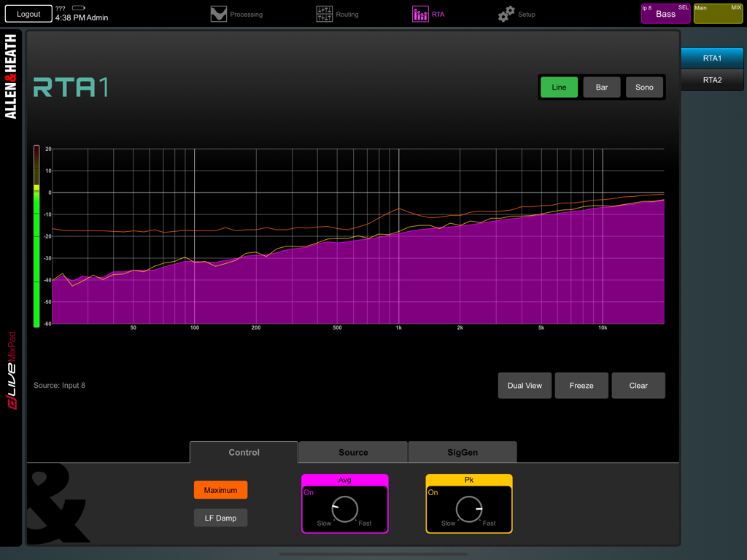Click the battery status icon

click(x=77, y=7)
